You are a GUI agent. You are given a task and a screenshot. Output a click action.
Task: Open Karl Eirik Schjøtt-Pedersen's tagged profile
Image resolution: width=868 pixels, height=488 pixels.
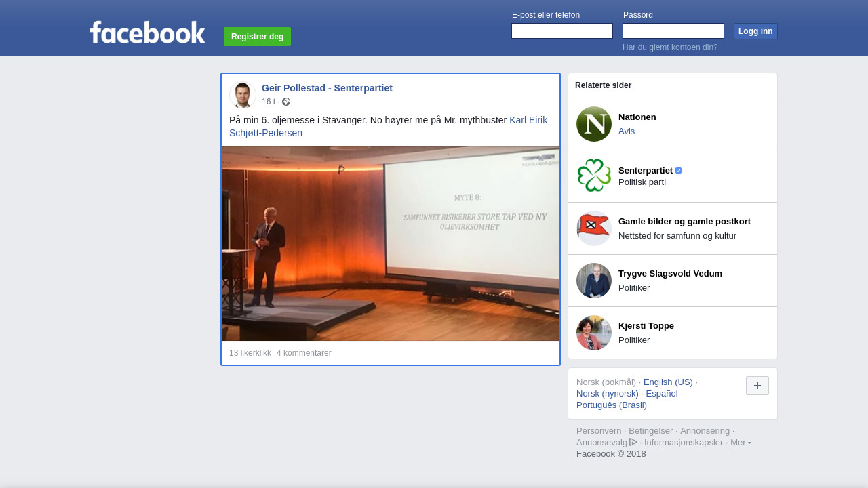click(528, 120)
